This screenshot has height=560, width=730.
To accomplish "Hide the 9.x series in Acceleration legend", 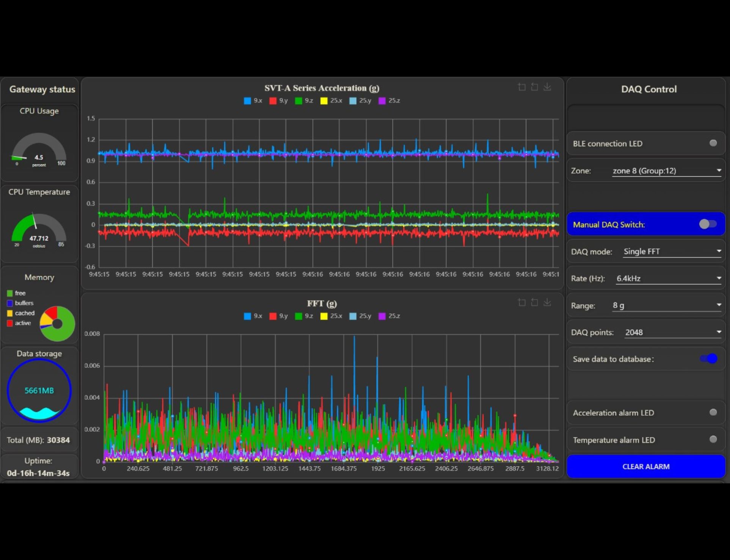I will (x=253, y=101).
